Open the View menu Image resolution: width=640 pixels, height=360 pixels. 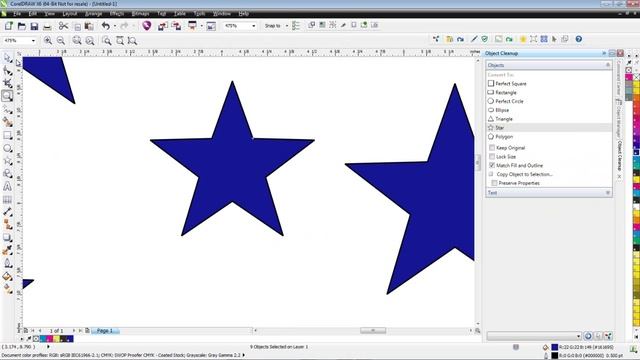[x=49, y=14]
